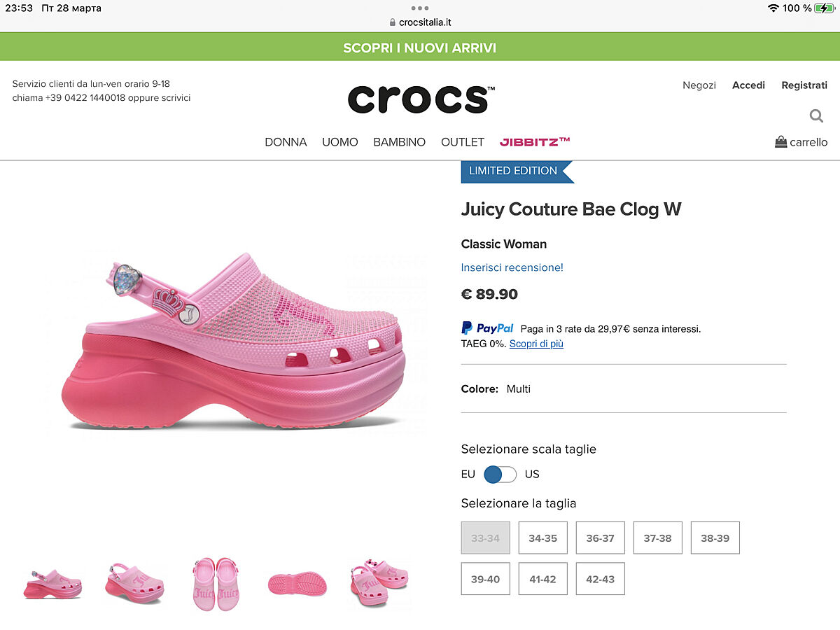Open the DONNA menu
The width and height of the screenshot is (840, 630).
(286, 142)
